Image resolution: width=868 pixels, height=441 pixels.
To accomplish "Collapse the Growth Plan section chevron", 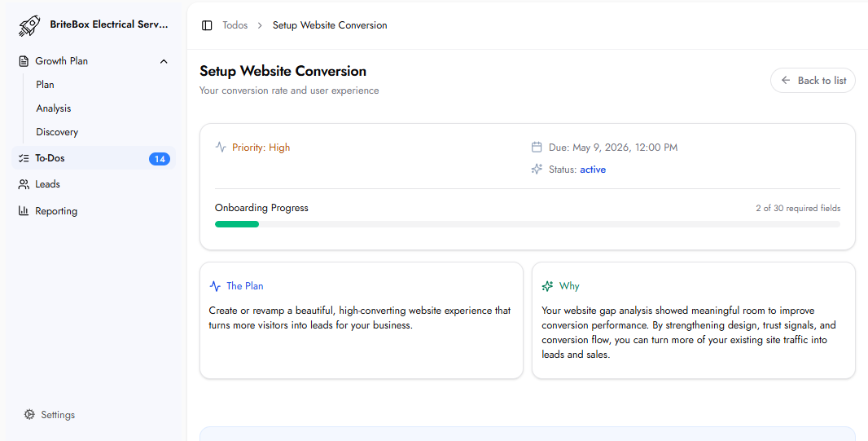I will 164,61.
